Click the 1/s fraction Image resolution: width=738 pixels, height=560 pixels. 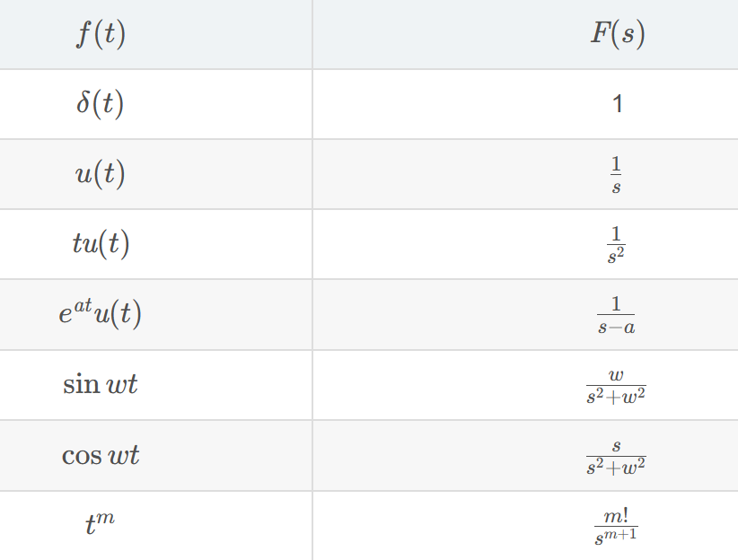(x=616, y=175)
